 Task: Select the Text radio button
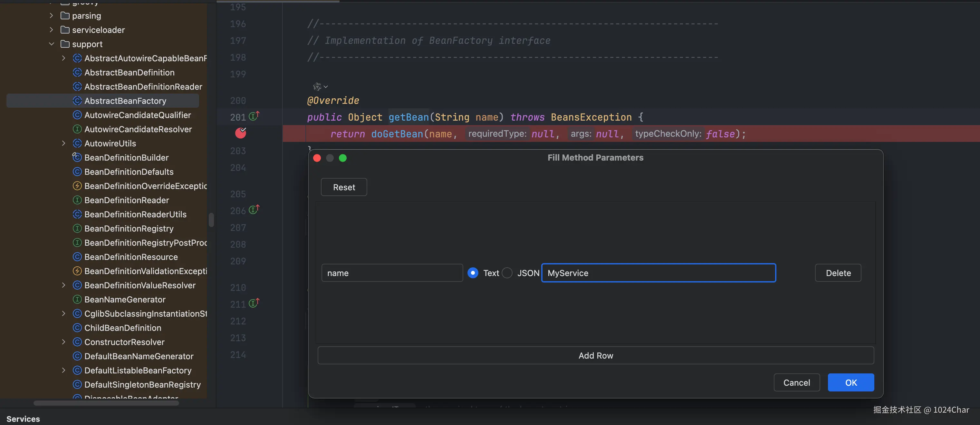[x=473, y=273]
